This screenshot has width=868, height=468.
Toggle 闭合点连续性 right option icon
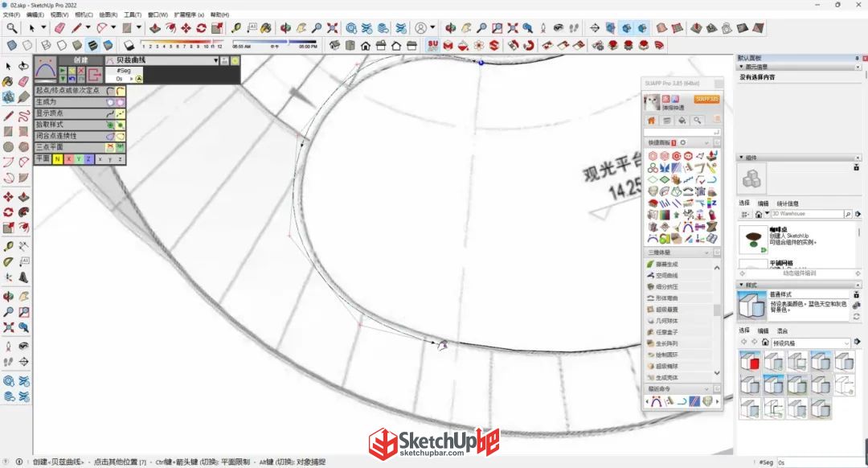[120, 136]
